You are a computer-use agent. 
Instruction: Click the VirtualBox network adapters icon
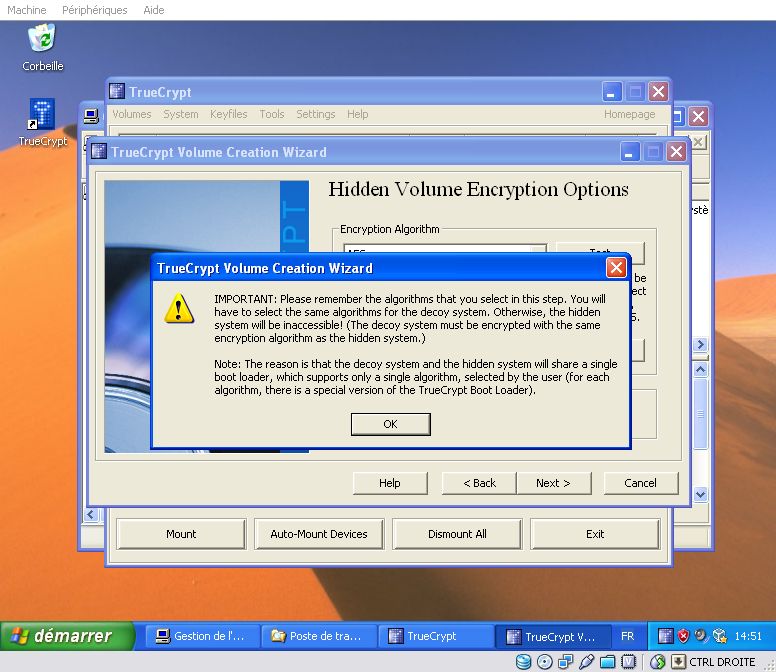point(565,662)
